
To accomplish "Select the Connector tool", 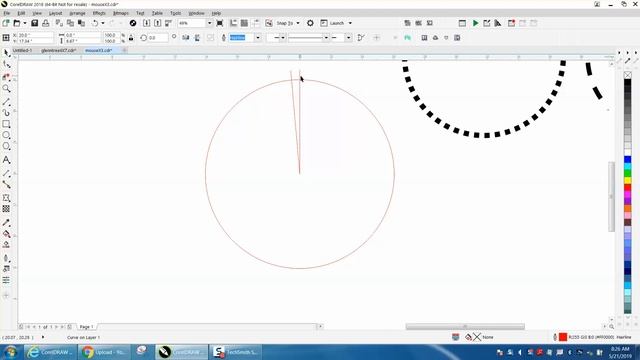I will [x=7, y=185].
